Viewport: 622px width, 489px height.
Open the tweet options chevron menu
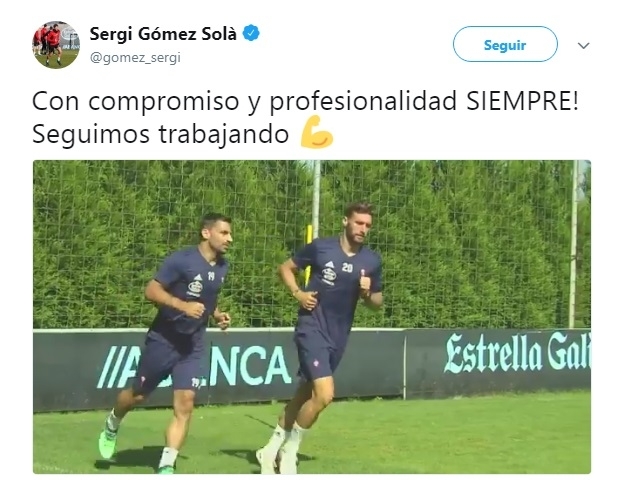pyautogui.click(x=583, y=46)
